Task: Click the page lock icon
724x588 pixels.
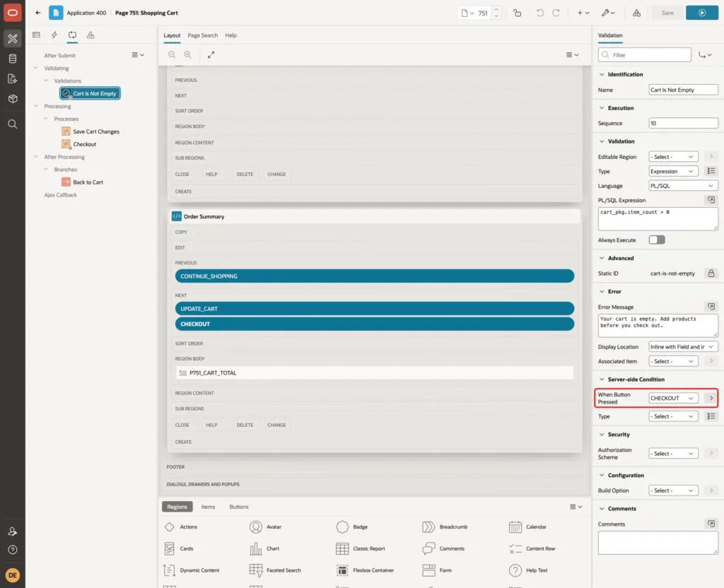Action: (x=517, y=13)
